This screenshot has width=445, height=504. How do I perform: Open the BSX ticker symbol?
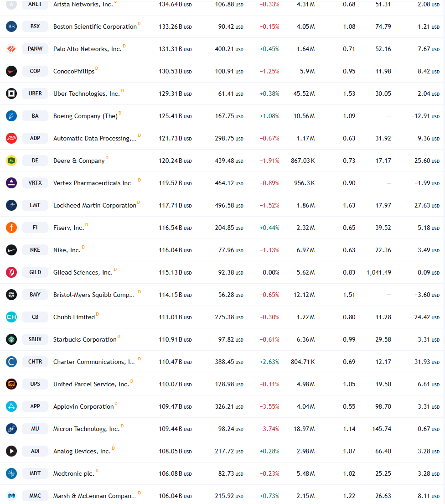click(x=35, y=26)
